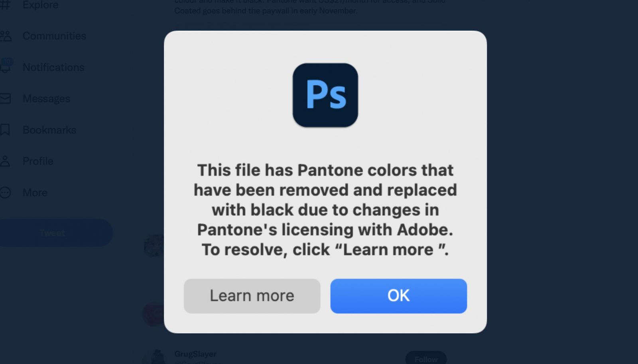
Task: Click the Pantone colors warning message text
Action: point(325,210)
